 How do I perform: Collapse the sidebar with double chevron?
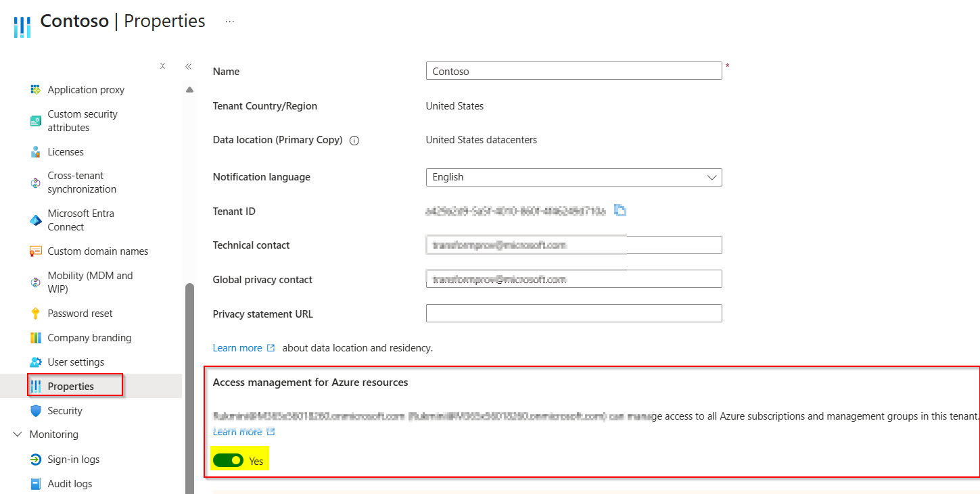click(189, 66)
